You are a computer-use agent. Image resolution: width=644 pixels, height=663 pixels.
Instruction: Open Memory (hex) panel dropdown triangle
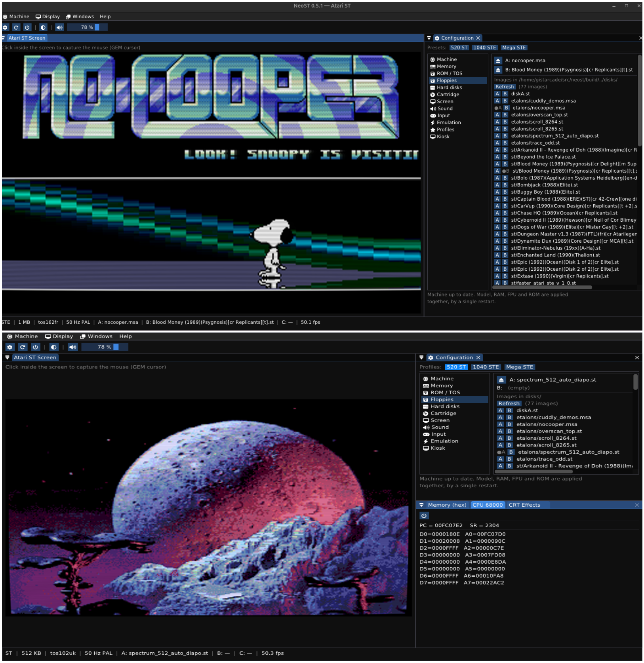click(x=421, y=505)
